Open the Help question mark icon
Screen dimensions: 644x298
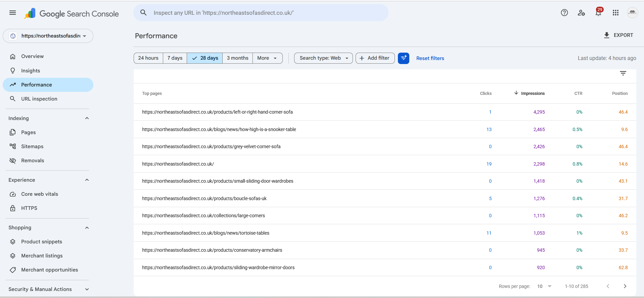pos(564,13)
